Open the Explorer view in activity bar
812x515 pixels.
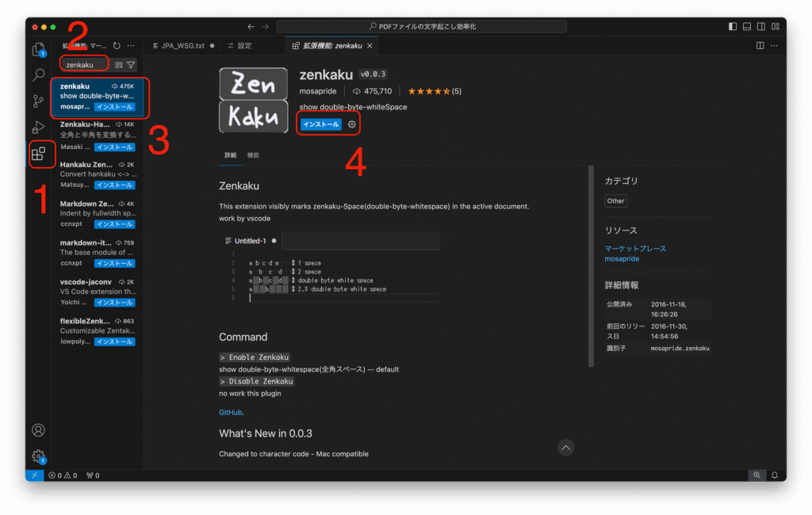pyautogui.click(x=38, y=49)
